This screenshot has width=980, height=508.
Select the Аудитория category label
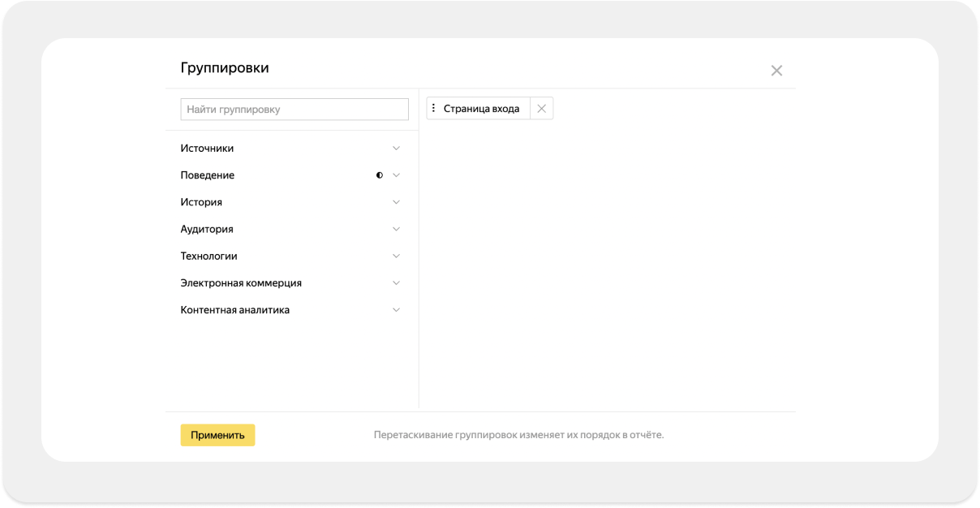207,229
